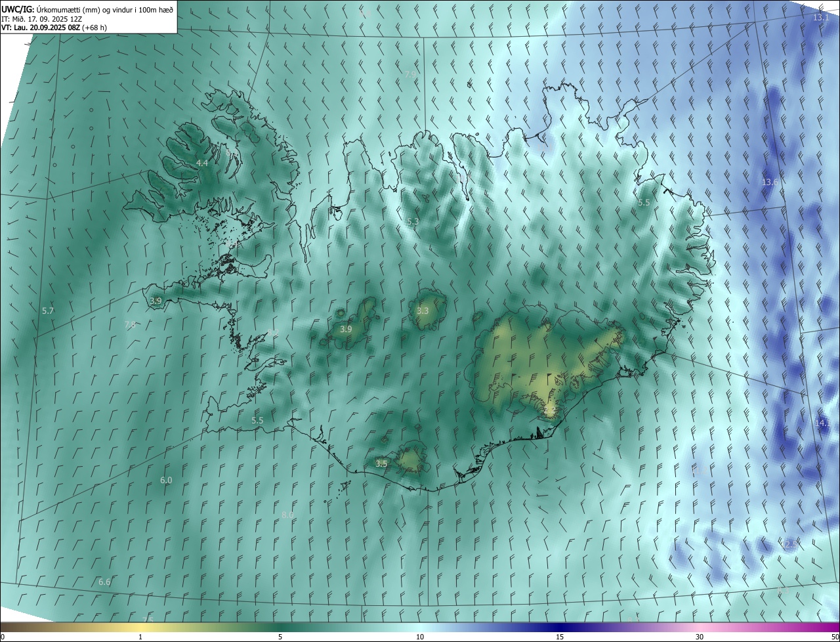The height and width of the screenshot is (642, 840).
Task: Click the 6.0 value label over the ocean
Action: click(x=166, y=481)
